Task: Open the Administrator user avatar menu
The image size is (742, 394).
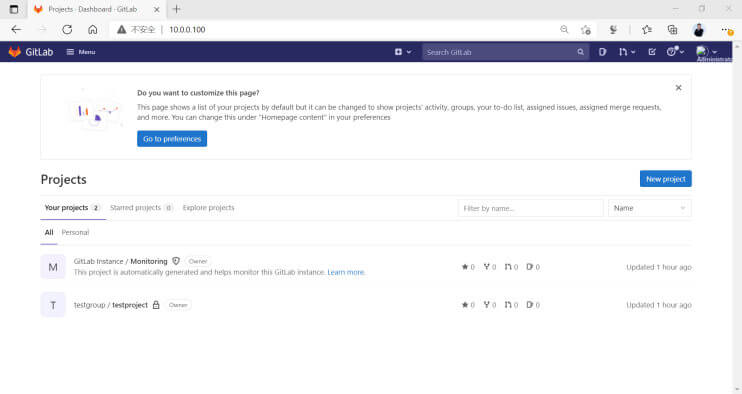Action: pyautogui.click(x=707, y=52)
